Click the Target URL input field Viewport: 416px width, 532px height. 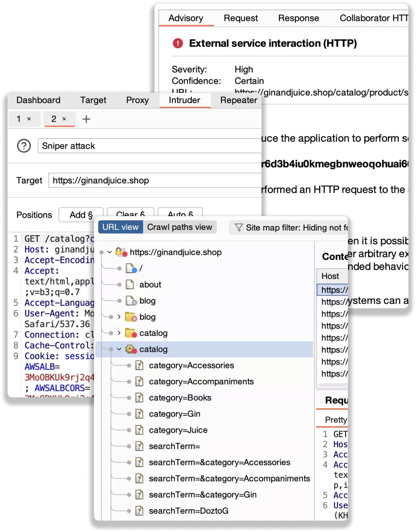155,180
